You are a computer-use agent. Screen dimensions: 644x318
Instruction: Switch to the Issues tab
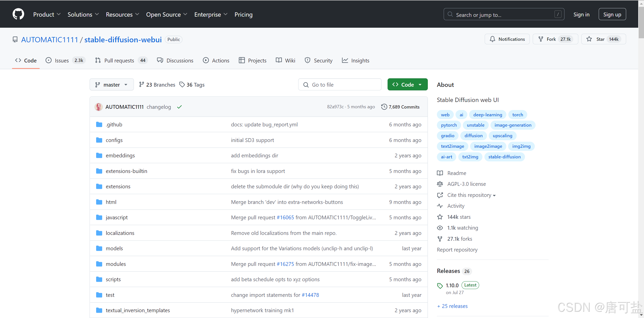click(x=65, y=60)
